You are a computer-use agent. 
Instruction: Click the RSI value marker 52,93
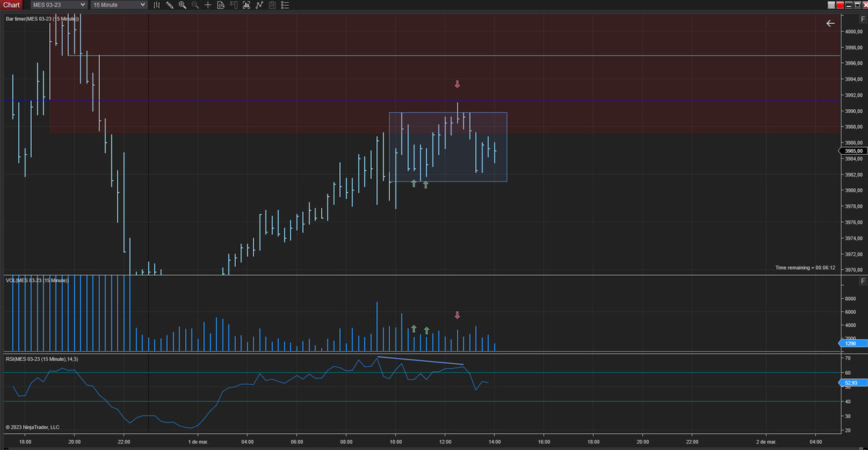pos(854,383)
